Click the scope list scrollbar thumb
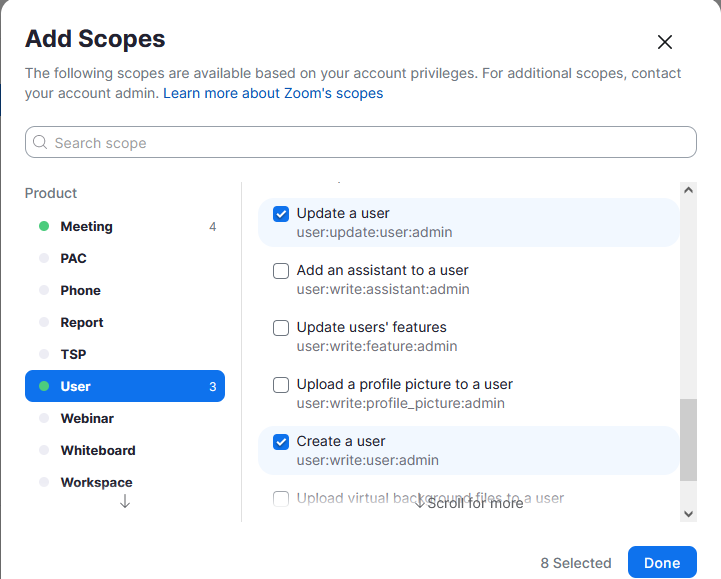721x579 pixels. click(x=688, y=440)
